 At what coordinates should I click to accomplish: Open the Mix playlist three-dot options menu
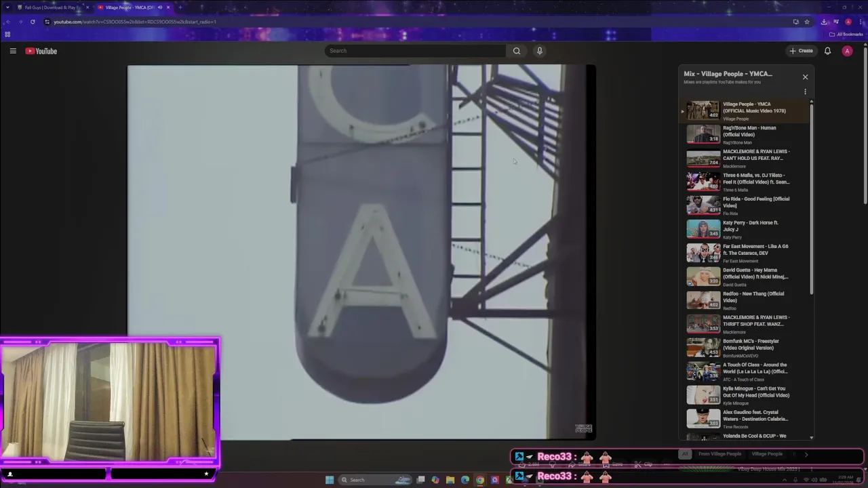coord(805,91)
